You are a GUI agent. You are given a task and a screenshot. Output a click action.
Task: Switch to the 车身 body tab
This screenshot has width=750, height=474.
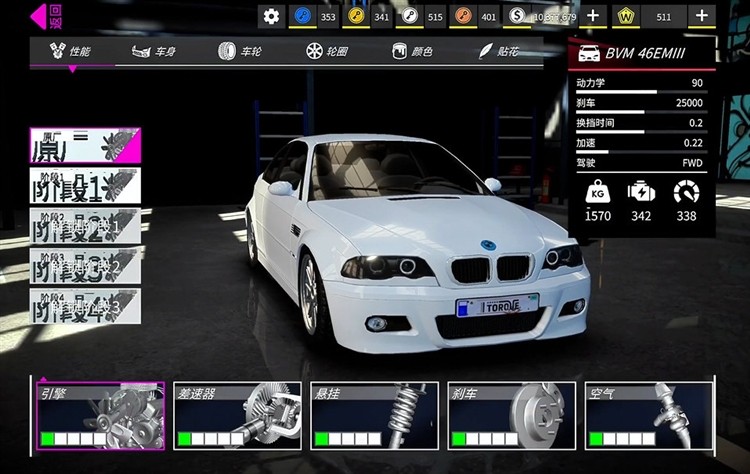click(x=154, y=51)
